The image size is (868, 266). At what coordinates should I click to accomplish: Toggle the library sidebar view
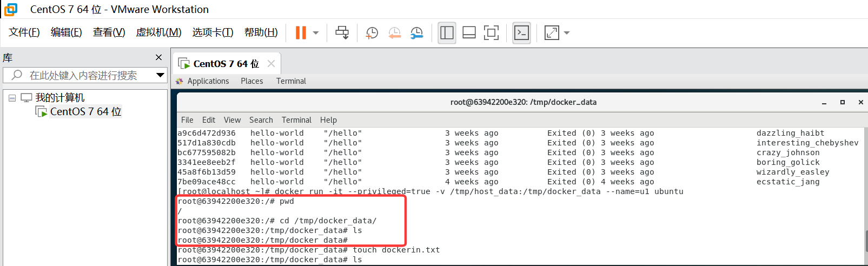click(447, 33)
